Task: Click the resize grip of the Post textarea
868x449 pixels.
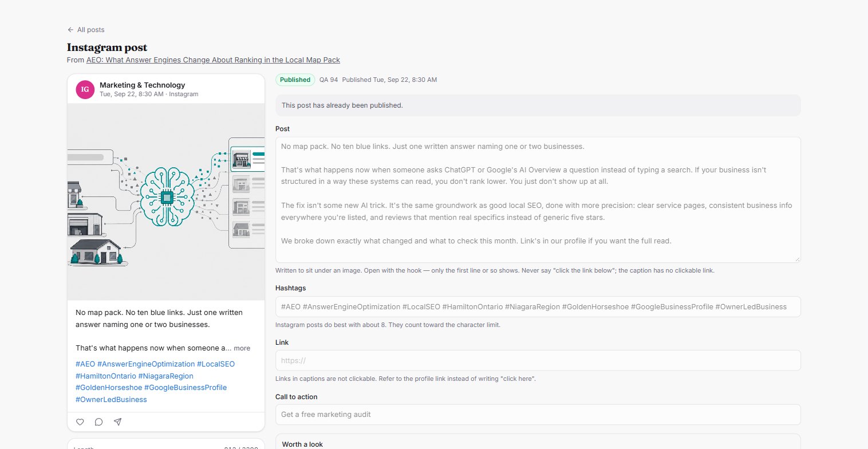Action: coord(797,259)
